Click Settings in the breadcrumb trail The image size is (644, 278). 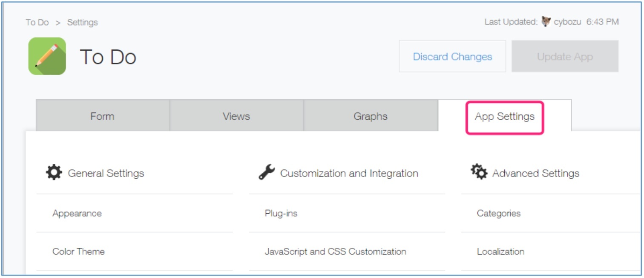point(82,22)
